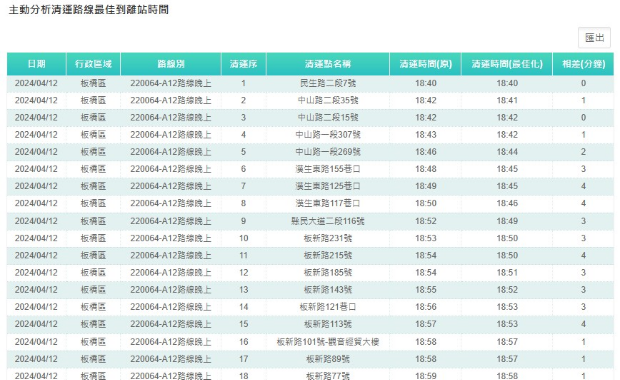Screen dimensions: 620x380
Task: Select the page title 主動分析清運路線最佳到離站時間
Action: tap(89, 9)
